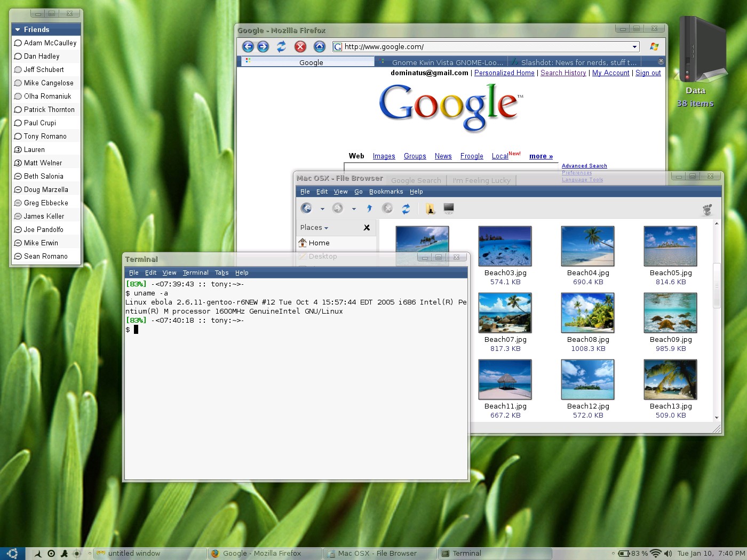Open the Ubuntu main menu button
This screenshot has width=747, height=560.
(x=13, y=553)
